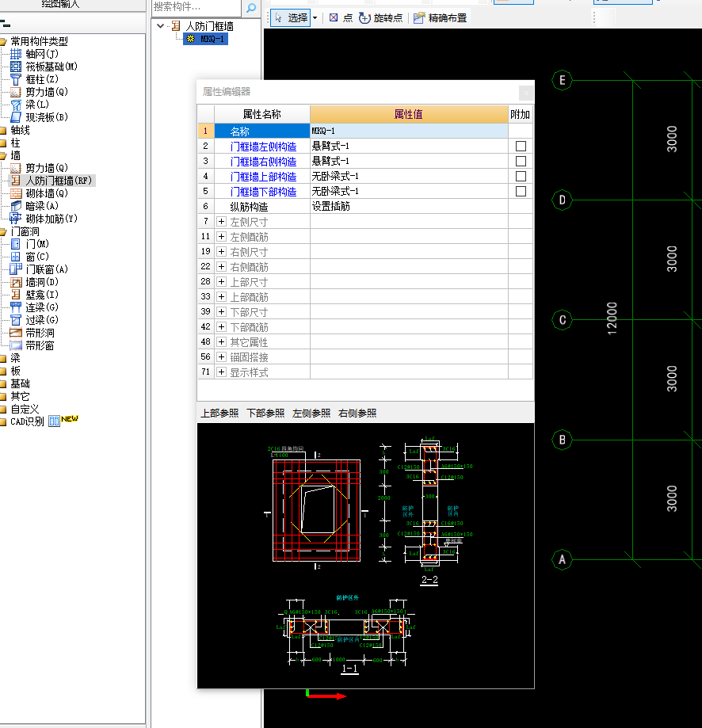Select the 筏板基础(M) icon
This screenshot has height=728, width=702.
point(16,67)
